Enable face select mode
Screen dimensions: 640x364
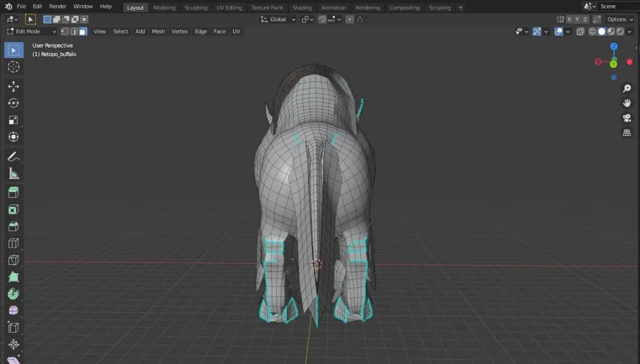point(83,31)
